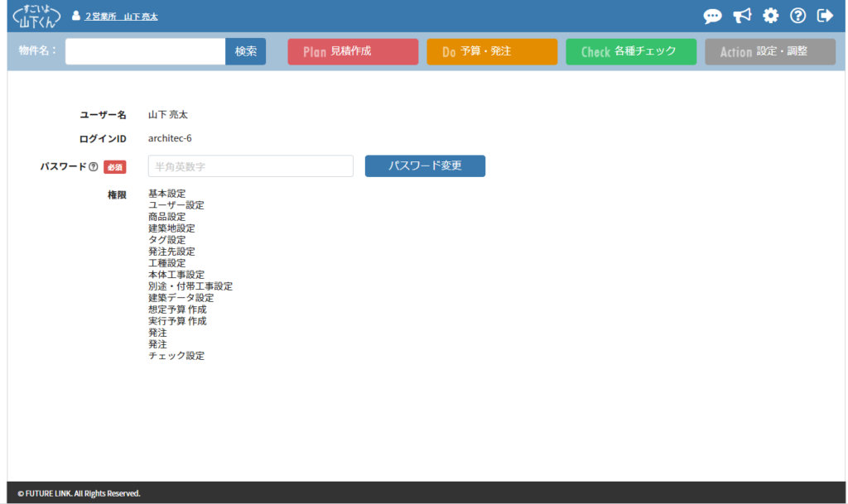This screenshot has height=504, width=848.
Task: Log out using the exit arrow icon
Action: pyautogui.click(x=825, y=16)
